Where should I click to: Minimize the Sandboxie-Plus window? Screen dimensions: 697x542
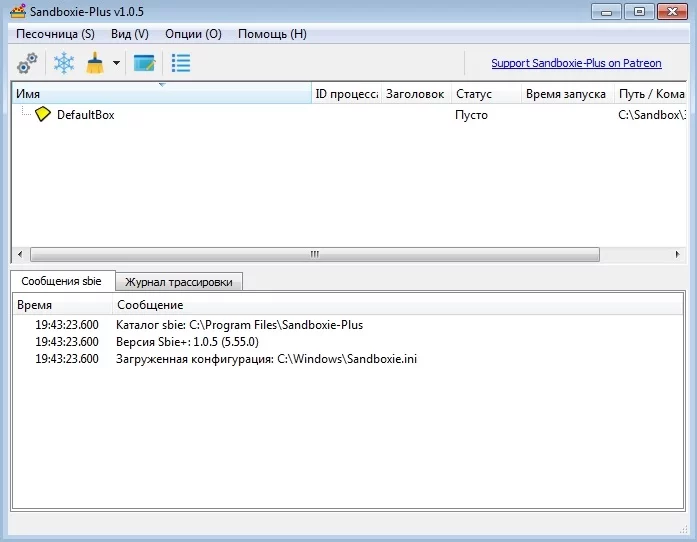tap(606, 12)
